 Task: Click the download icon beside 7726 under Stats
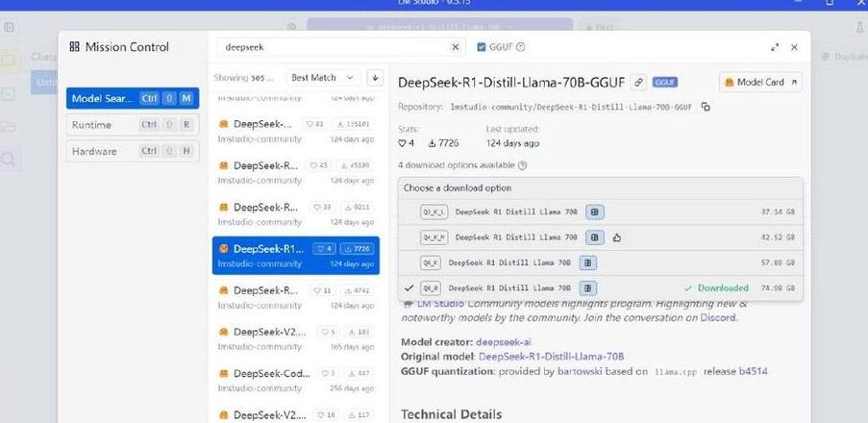coord(433,143)
